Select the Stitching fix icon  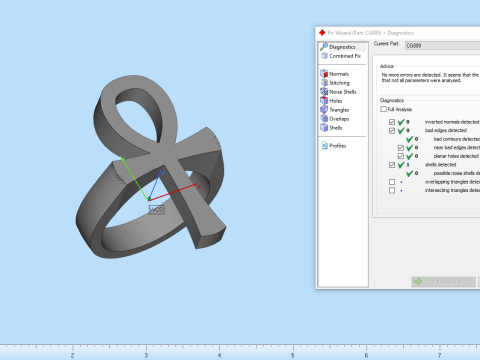click(324, 83)
